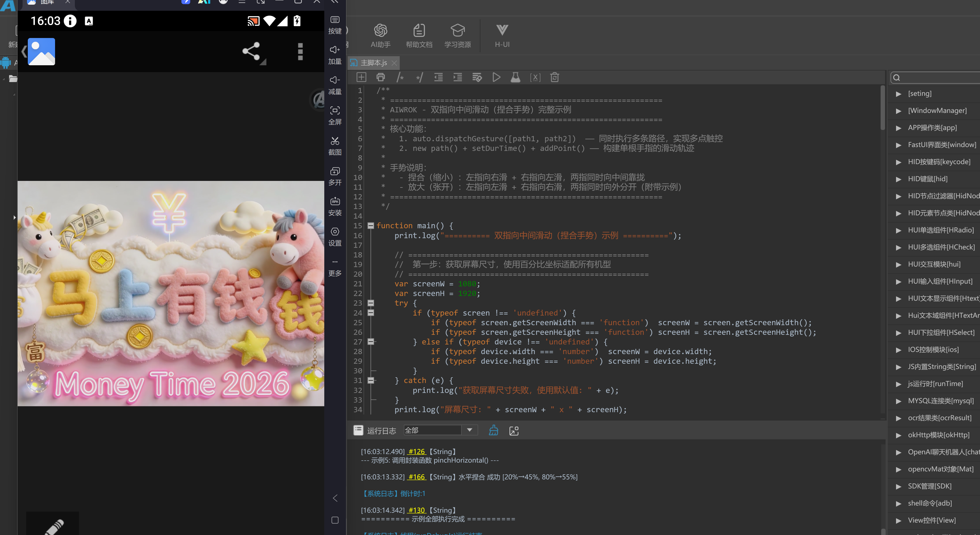Open 设置 settings in emulator sidebar

[335, 237]
